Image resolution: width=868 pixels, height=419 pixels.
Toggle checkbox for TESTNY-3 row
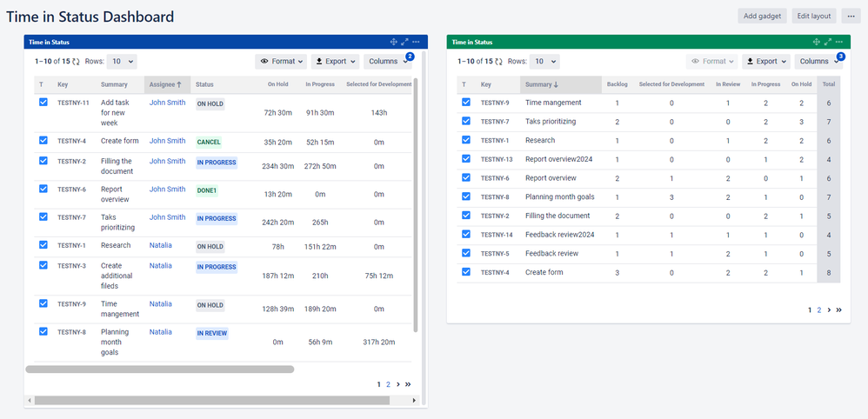43,265
